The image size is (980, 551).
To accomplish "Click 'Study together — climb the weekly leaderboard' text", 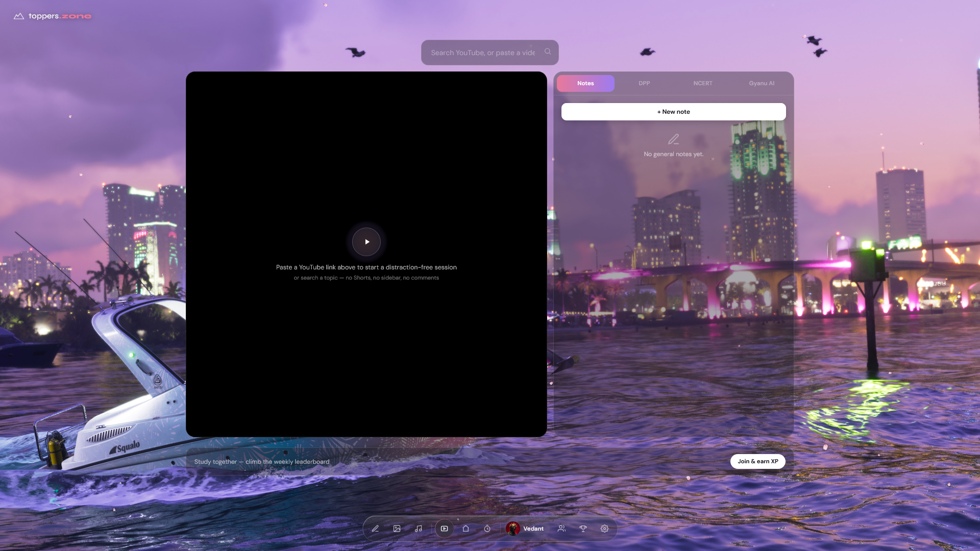I will click(262, 462).
